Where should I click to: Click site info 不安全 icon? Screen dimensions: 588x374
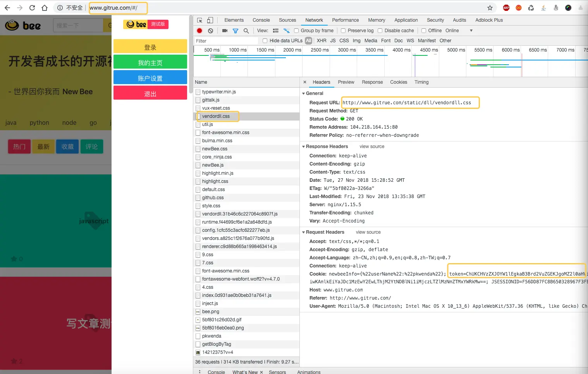click(60, 8)
